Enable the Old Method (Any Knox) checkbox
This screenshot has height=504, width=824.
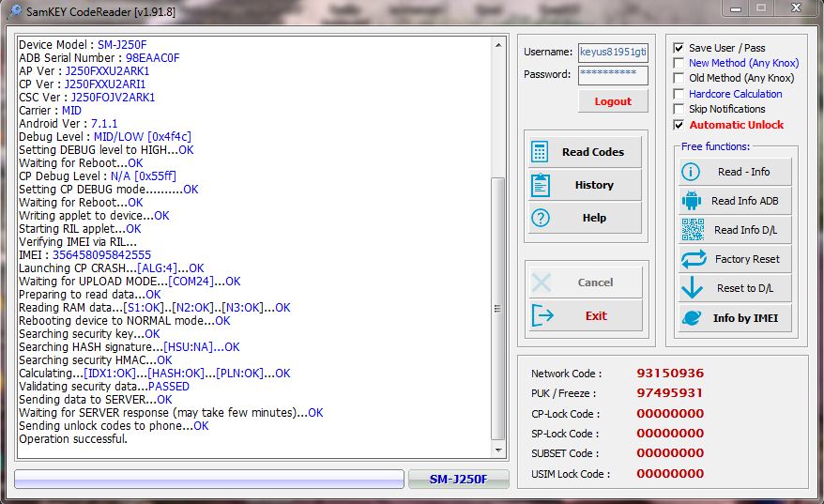coord(679,78)
